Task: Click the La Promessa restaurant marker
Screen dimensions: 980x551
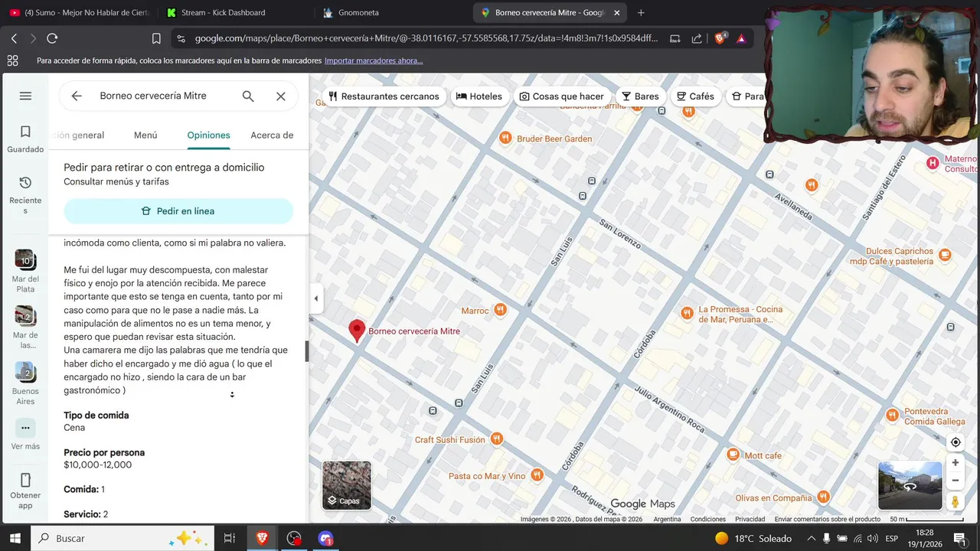Action: [x=687, y=313]
